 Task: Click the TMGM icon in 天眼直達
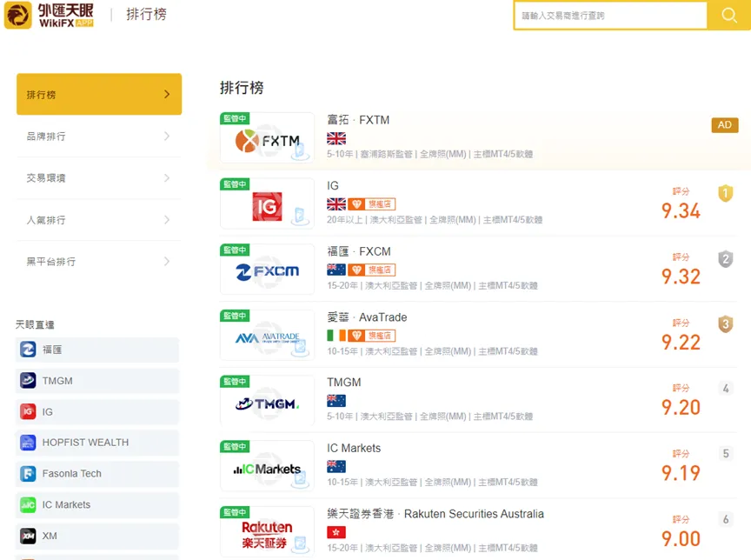pyautogui.click(x=29, y=380)
